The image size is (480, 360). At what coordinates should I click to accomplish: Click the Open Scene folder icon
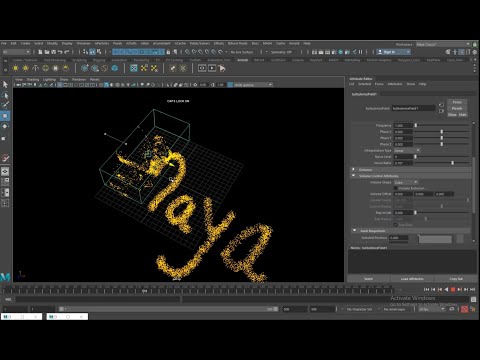pyautogui.click(x=47, y=52)
